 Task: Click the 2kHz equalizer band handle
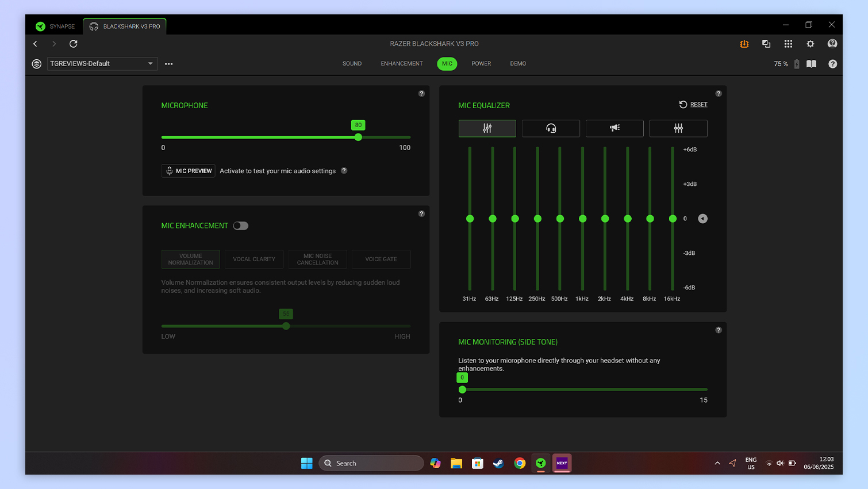[605, 219]
